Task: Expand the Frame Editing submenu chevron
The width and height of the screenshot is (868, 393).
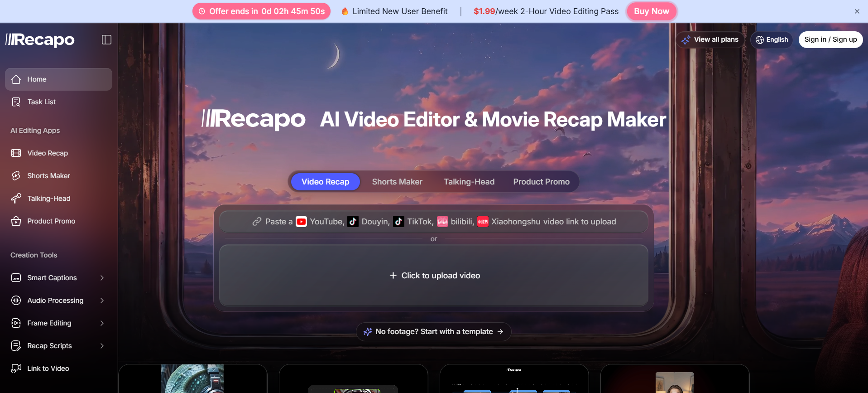Action: (x=102, y=323)
